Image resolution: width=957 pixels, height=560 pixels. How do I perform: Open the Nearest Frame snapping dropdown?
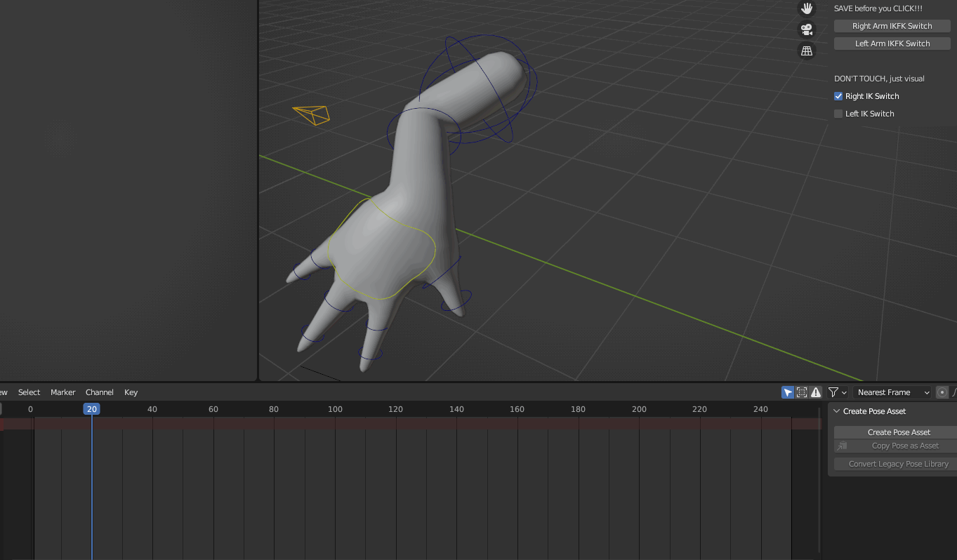tap(892, 392)
